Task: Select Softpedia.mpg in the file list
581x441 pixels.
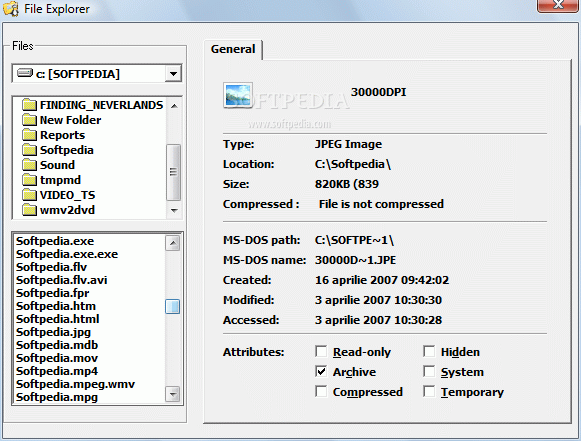Action: 57,397
